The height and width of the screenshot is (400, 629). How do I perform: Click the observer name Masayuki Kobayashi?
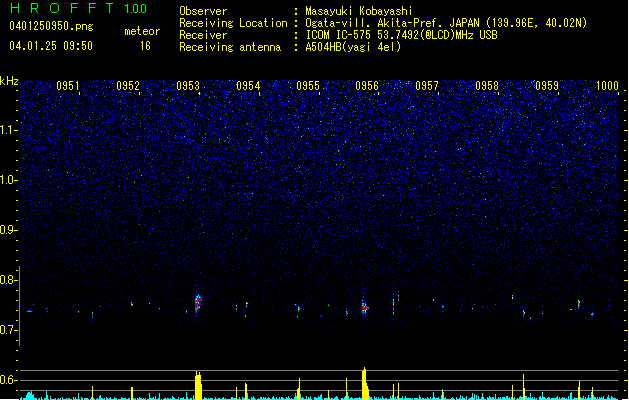pyautogui.click(x=359, y=11)
